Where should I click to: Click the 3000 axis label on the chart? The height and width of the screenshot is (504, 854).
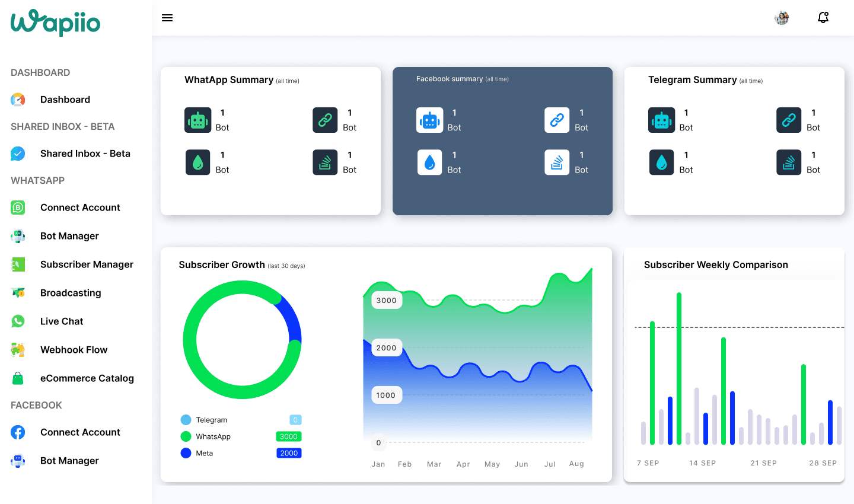(x=387, y=301)
